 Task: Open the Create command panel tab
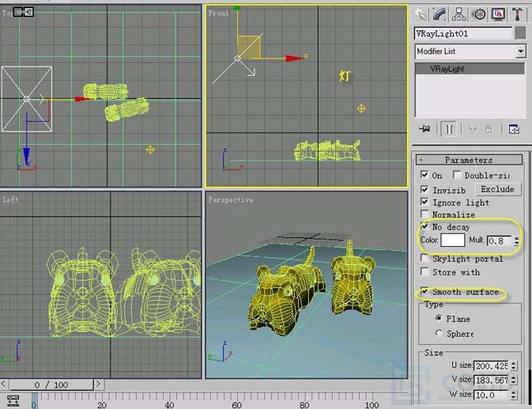(422, 13)
